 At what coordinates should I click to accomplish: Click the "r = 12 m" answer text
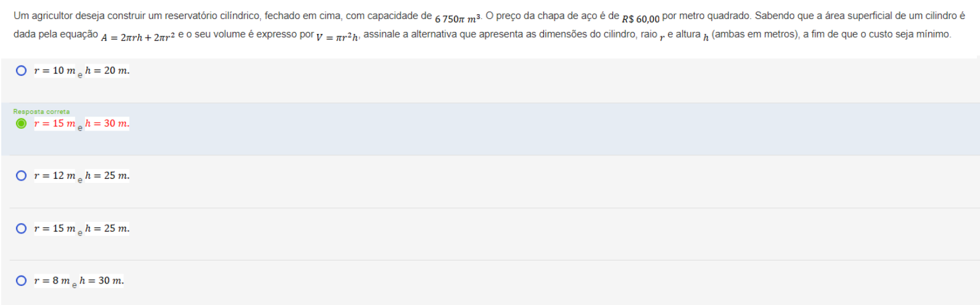pyautogui.click(x=54, y=176)
